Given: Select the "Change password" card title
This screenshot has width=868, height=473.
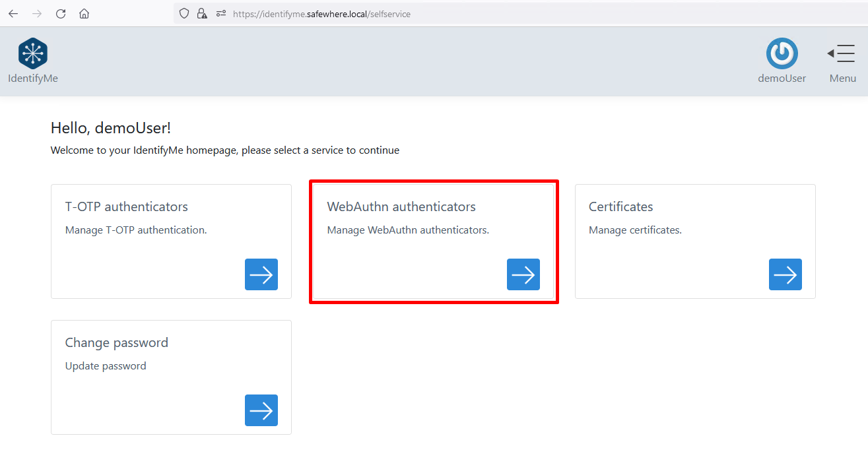Looking at the screenshot, I should pyautogui.click(x=116, y=342).
